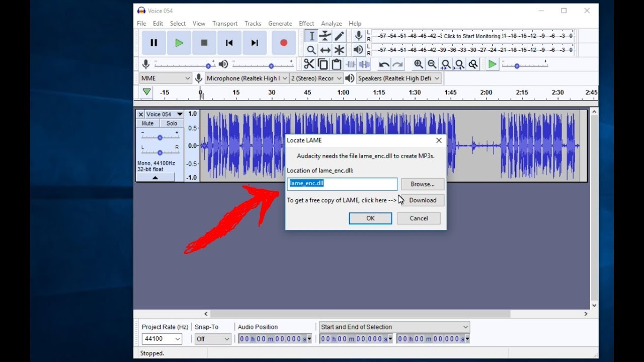This screenshot has width=644, height=362.
Task: Click the lame_enc.dll location field
Action: (x=342, y=184)
